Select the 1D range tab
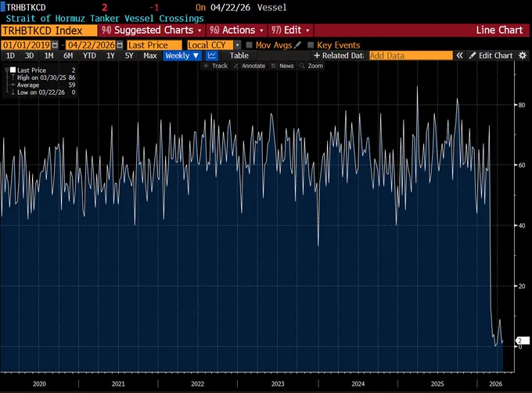 coord(10,56)
